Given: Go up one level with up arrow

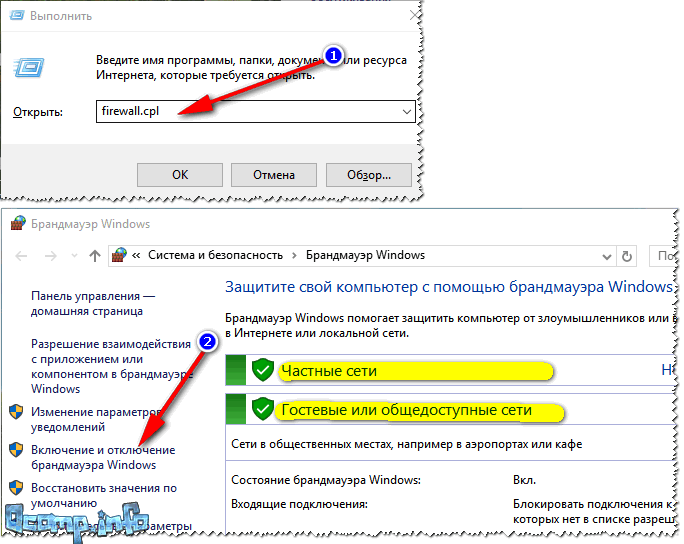Looking at the screenshot, I should (95, 256).
